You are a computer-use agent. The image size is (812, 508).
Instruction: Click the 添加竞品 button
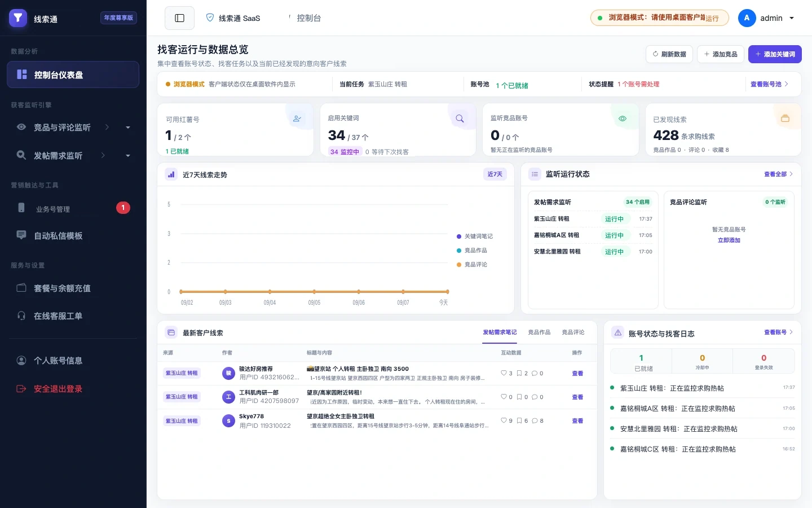point(721,54)
